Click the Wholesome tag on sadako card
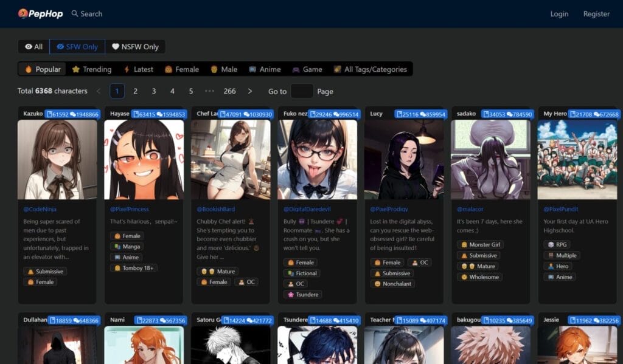The height and width of the screenshot is (364, 623). (479, 277)
